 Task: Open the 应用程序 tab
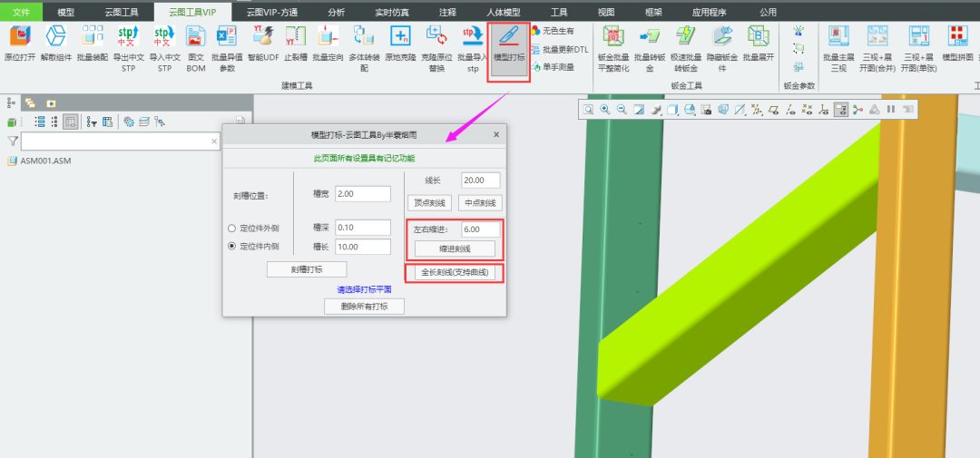click(x=709, y=12)
